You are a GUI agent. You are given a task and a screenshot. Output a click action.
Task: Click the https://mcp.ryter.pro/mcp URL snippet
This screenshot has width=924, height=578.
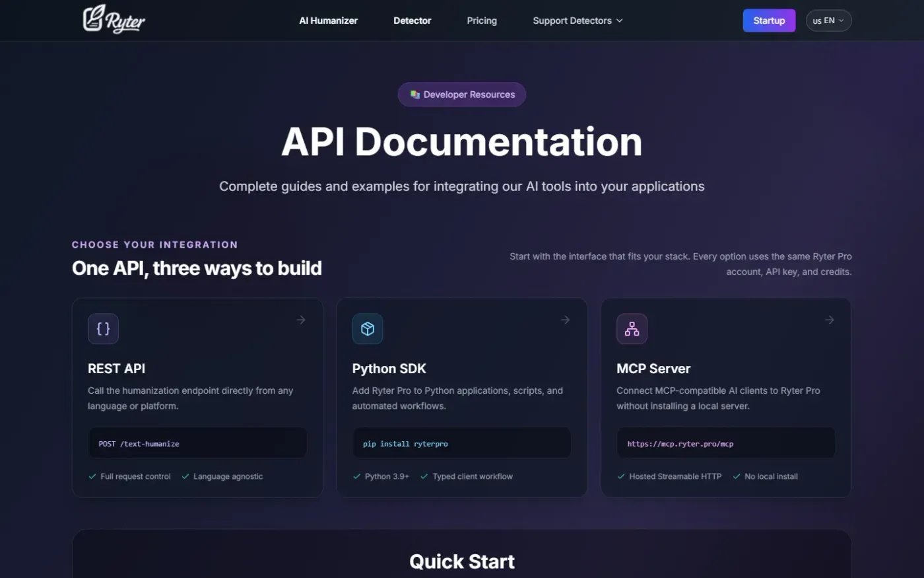[x=726, y=443]
